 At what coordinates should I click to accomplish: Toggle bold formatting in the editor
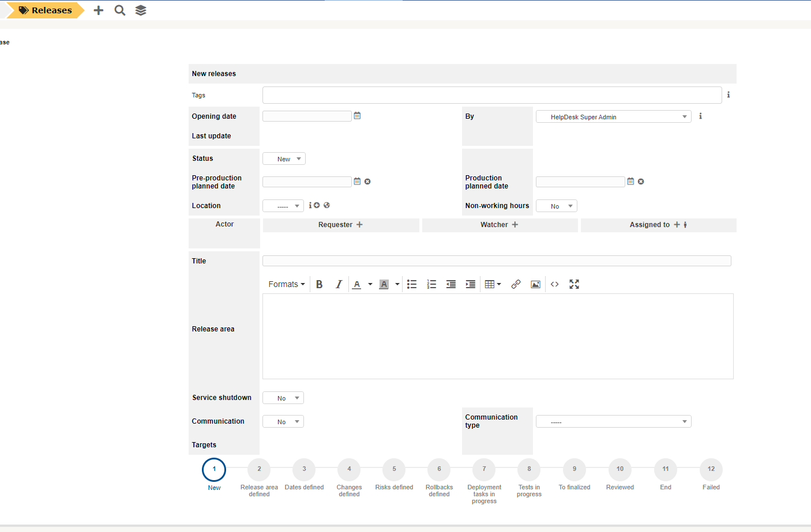click(x=319, y=284)
